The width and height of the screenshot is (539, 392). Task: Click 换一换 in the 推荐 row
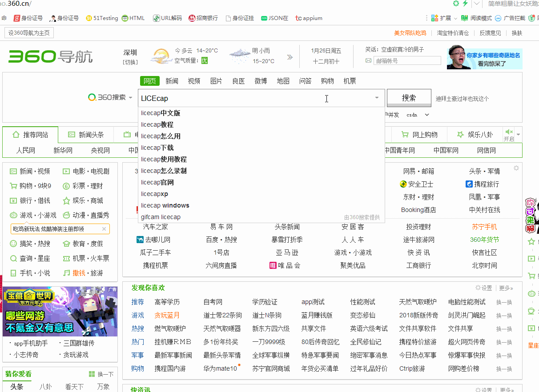point(504,302)
